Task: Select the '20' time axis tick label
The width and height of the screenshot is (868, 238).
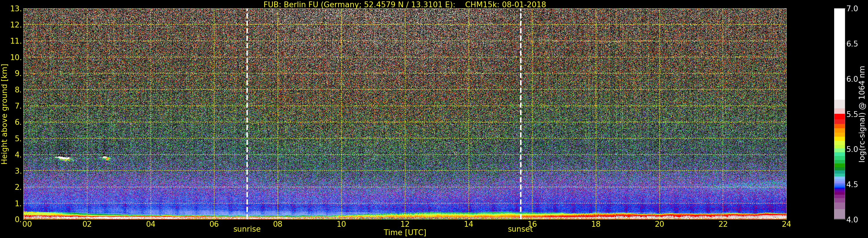Action: [659, 224]
